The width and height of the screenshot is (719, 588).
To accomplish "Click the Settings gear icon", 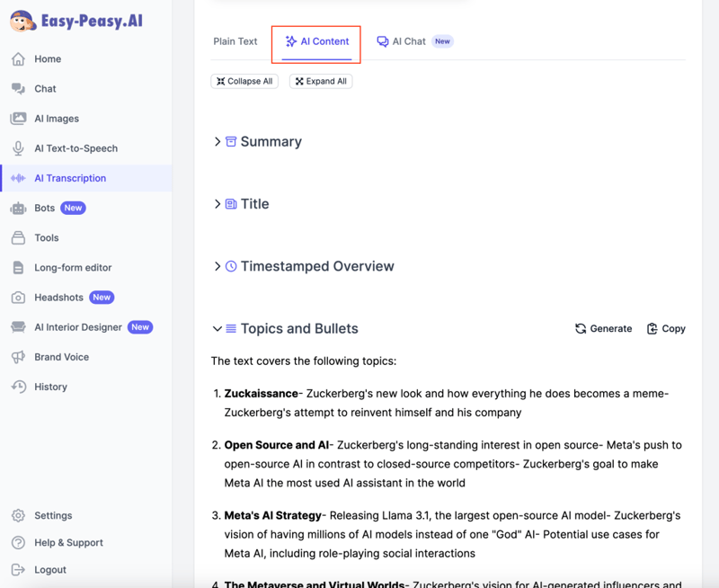I will click(18, 515).
